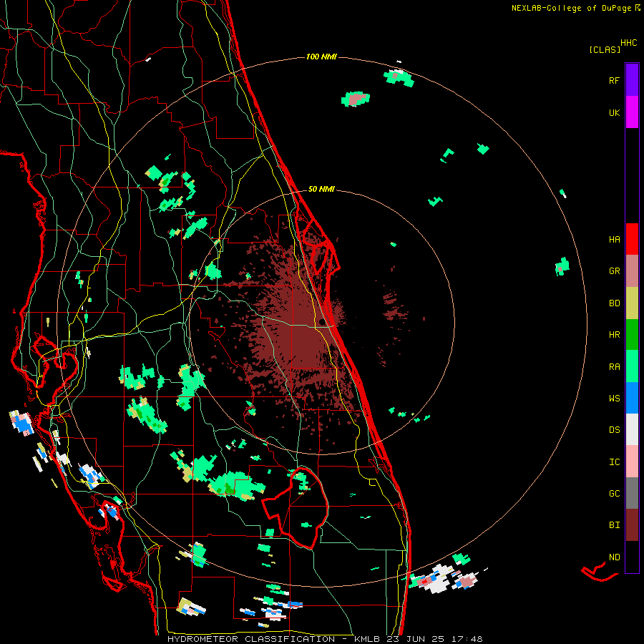Click the GR legend label
The width and height of the screenshot is (644, 644).
pos(614,271)
